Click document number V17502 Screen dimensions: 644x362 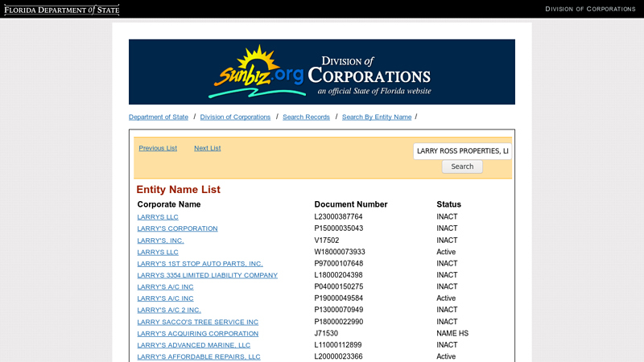coord(327,240)
